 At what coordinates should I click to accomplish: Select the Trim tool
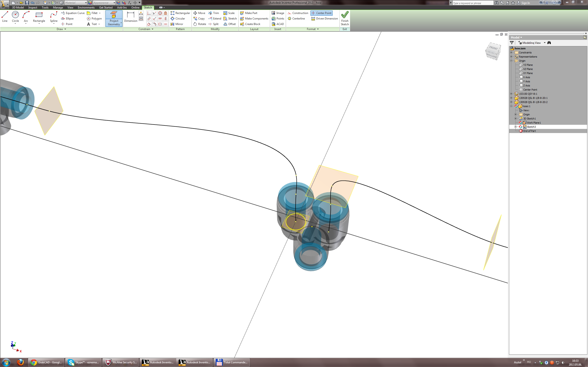[x=214, y=13]
